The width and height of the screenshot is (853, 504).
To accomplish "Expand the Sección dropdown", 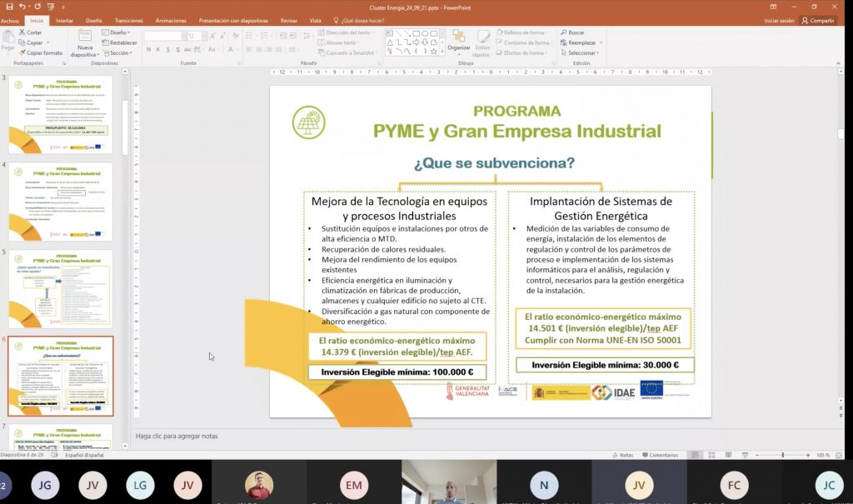I will click(117, 52).
